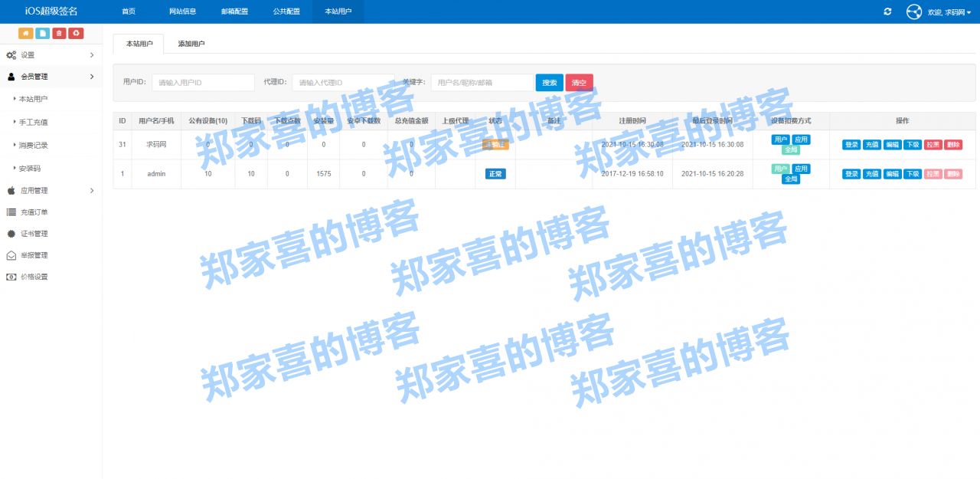
Task: Click the 2017-12-19 16:58:10 registration time
Action: (x=632, y=174)
